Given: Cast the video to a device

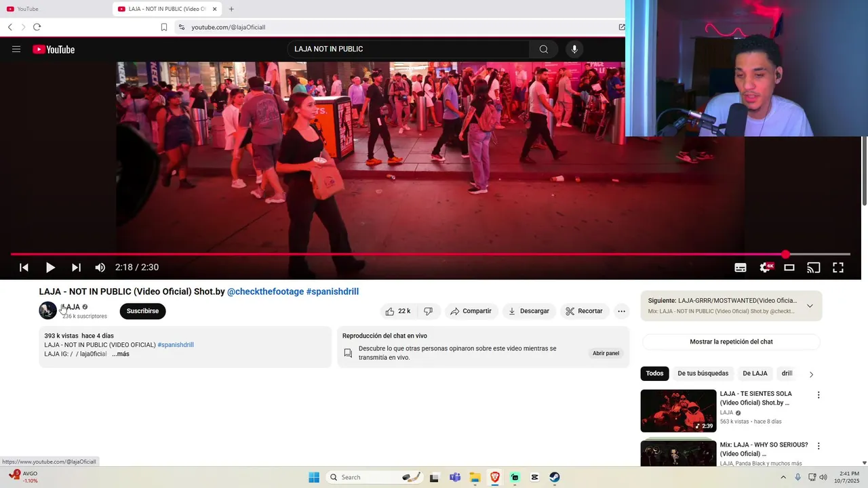Looking at the screenshot, I should (814, 268).
